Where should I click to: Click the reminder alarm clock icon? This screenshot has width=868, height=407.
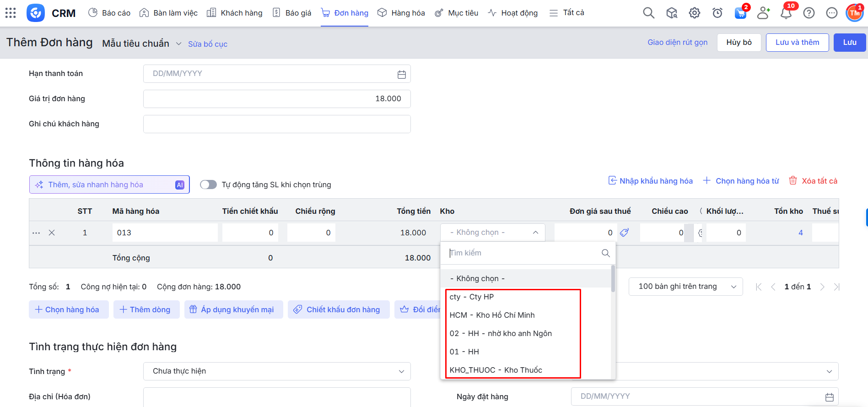point(717,13)
